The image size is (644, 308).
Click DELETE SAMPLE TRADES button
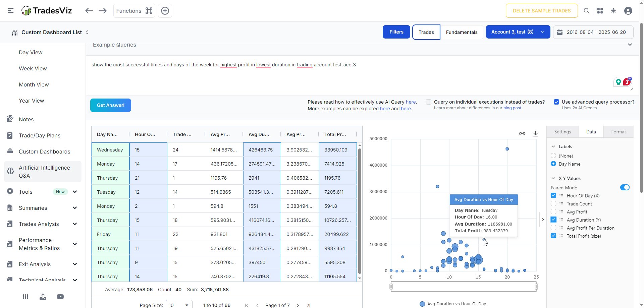(x=542, y=11)
